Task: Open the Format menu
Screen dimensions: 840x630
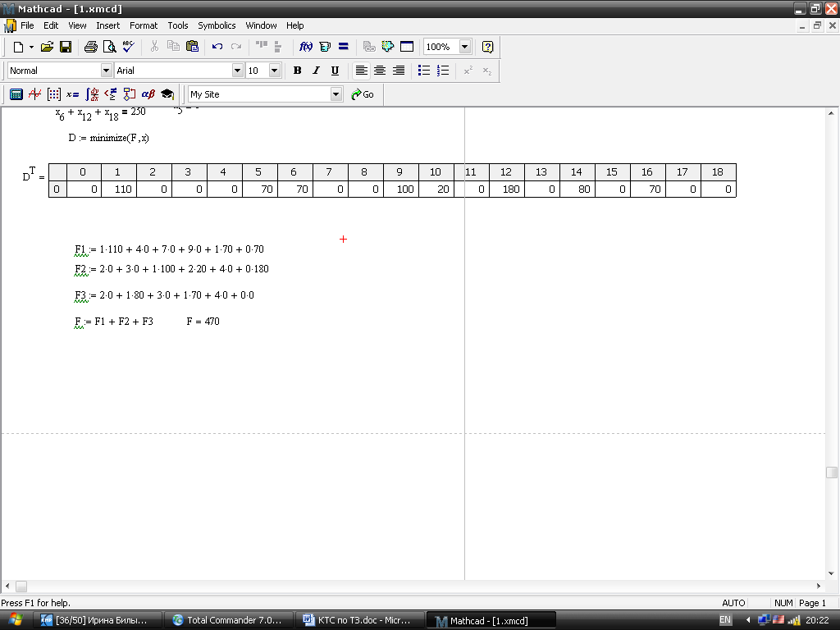Action: 144,25
